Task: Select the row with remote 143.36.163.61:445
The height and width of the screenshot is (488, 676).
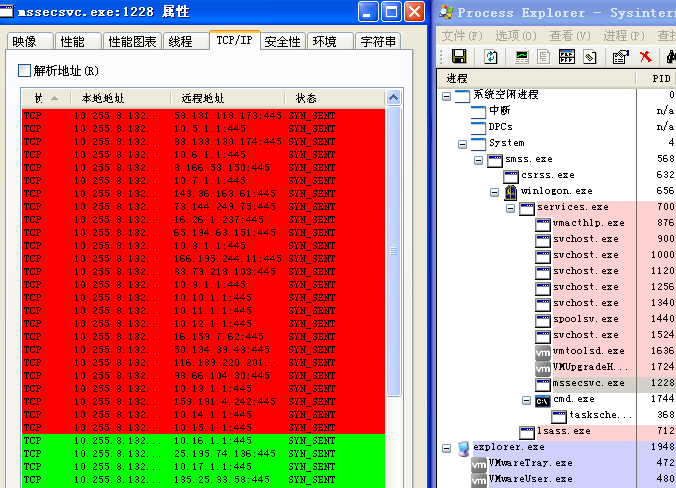Action: click(x=203, y=194)
